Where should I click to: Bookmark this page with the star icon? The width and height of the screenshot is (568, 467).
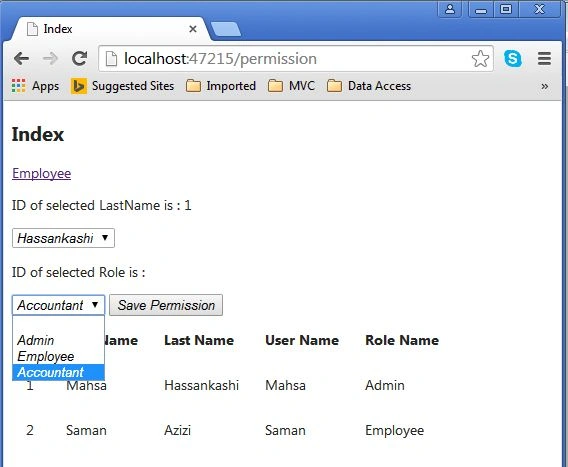(x=480, y=59)
